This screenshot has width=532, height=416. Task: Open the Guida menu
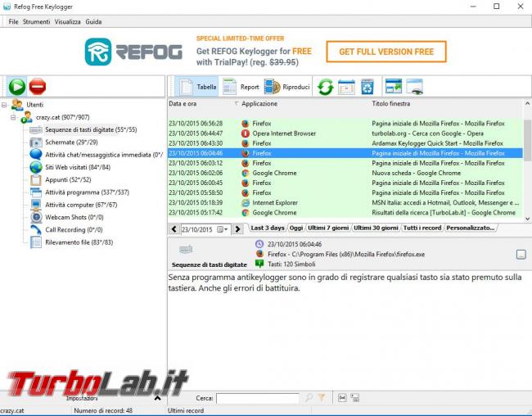click(93, 22)
